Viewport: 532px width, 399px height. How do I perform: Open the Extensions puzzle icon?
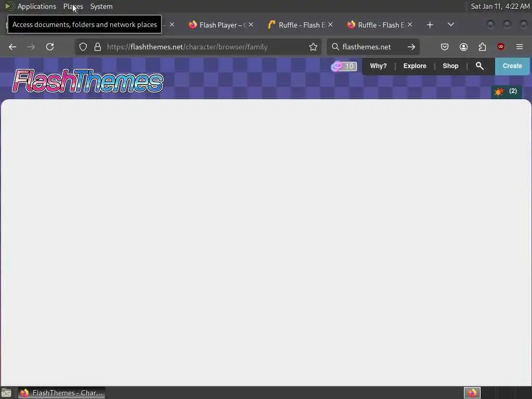coord(482,47)
